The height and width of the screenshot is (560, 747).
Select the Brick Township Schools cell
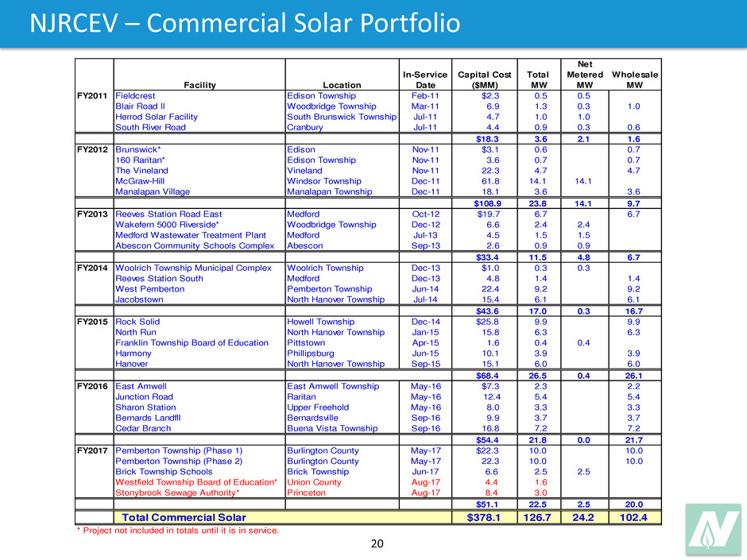point(164,471)
